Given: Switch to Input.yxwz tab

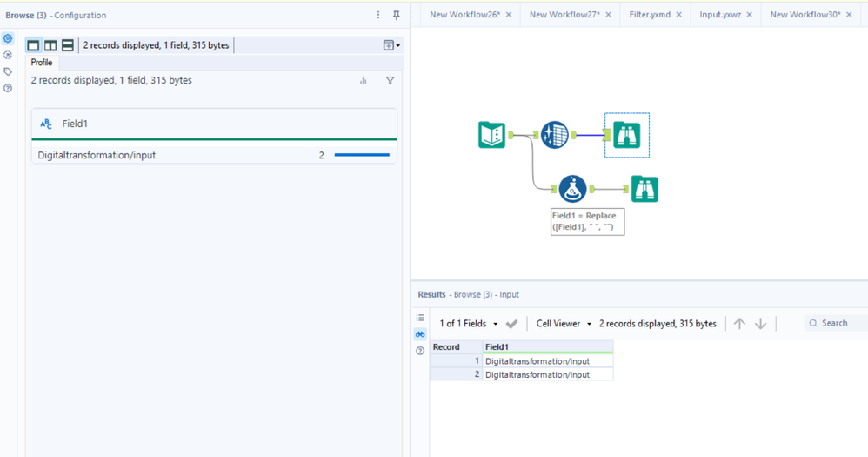Looking at the screenshot, I should click(x=720, y=15).
